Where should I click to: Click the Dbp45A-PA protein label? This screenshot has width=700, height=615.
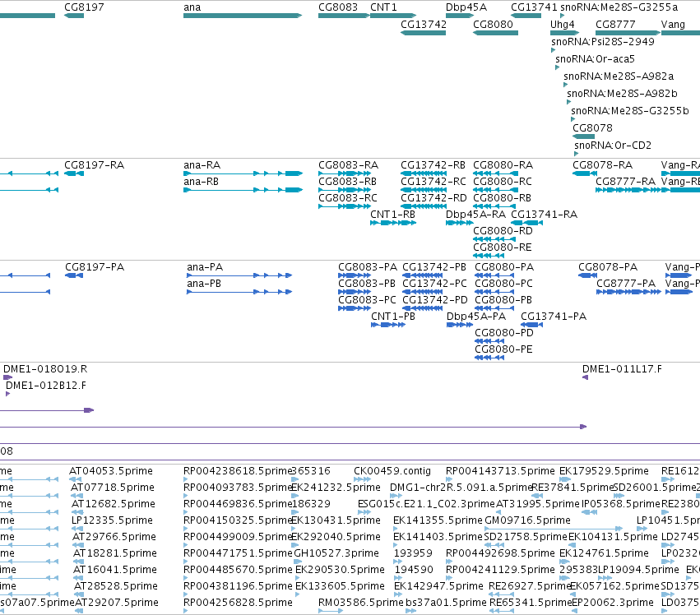[x=476, y=316]
